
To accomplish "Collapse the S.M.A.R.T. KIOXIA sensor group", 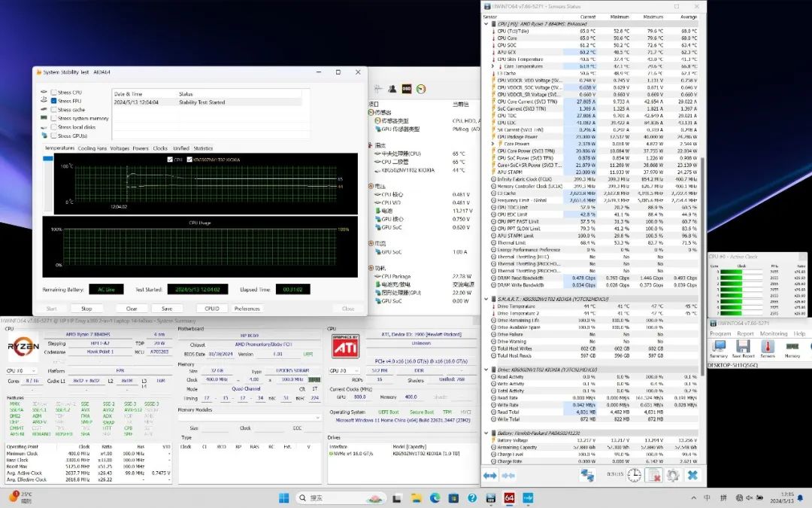I will pos(486,299).
